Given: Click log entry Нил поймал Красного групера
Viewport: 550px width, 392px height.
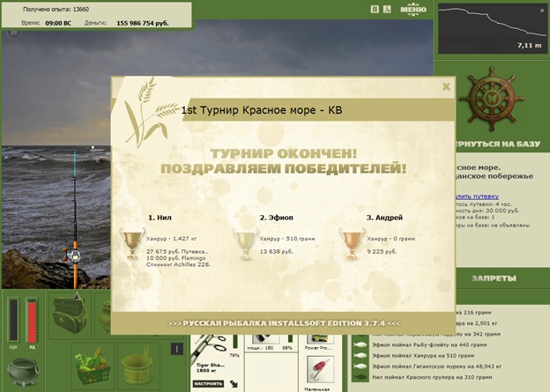Looking at the screenshot, I should click(x=432, y=378).
